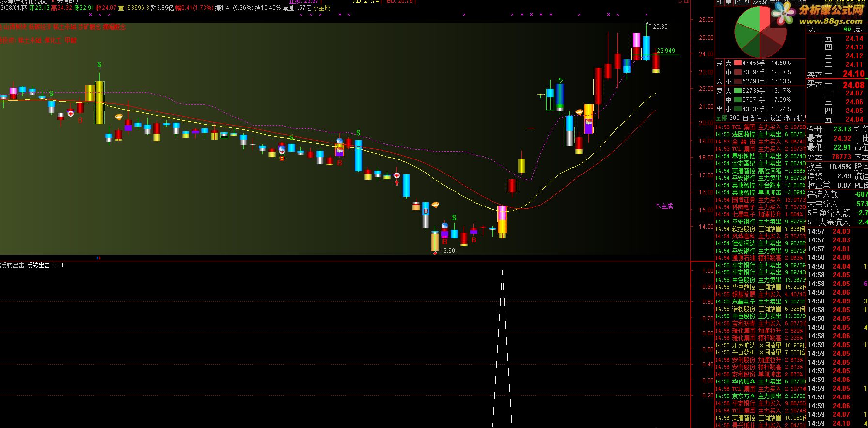Click the 23.949 current price label
This screenshot has width=868, height=428.
(x=666, y=51)
